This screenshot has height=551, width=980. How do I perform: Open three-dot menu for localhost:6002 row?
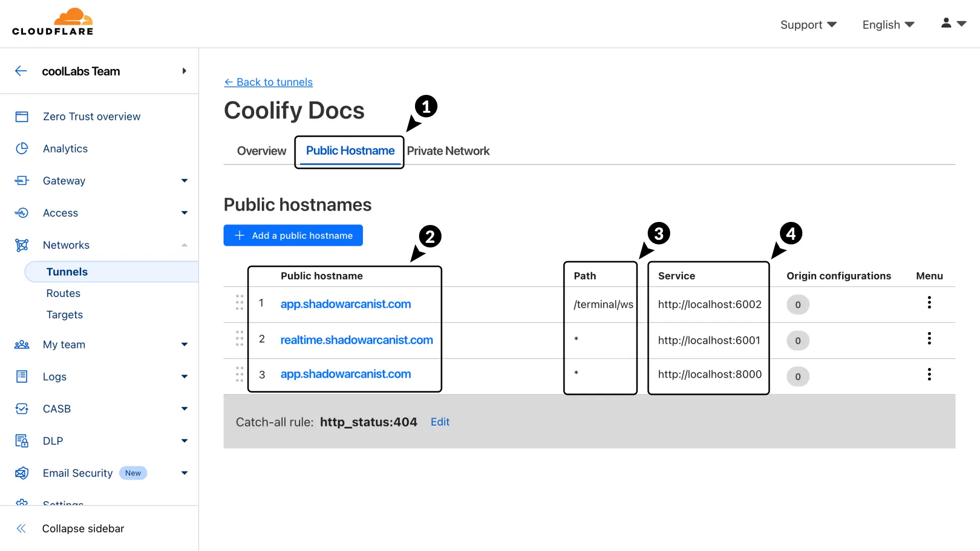[x=929, y=303]
